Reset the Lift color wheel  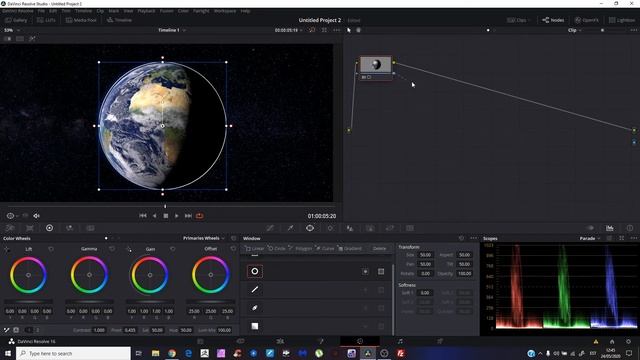tap(51, 249)
